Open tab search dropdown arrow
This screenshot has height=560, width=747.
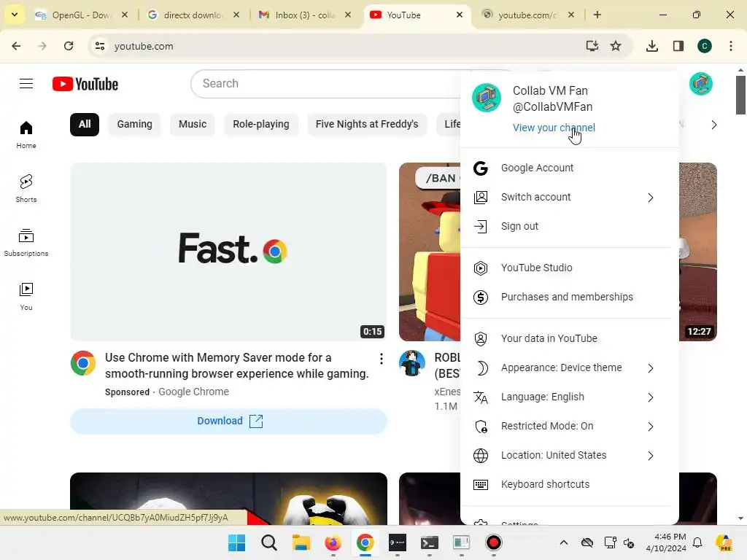click(x=15, y=15)
